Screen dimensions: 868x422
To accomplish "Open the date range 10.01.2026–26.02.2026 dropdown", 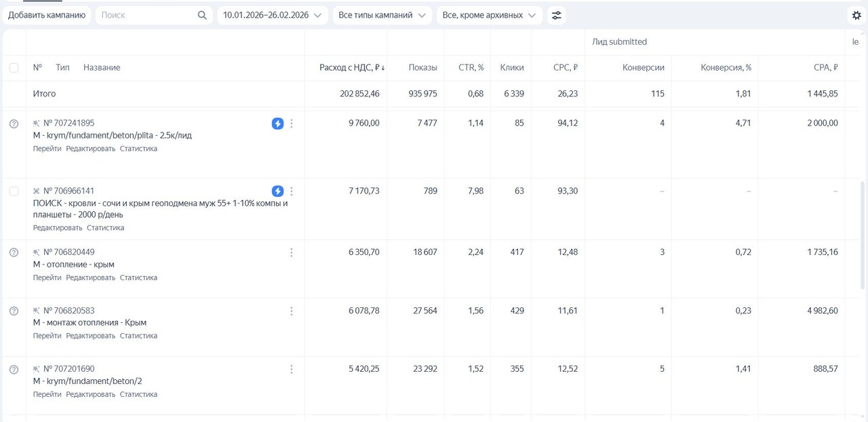I will (x=272, y=15).
